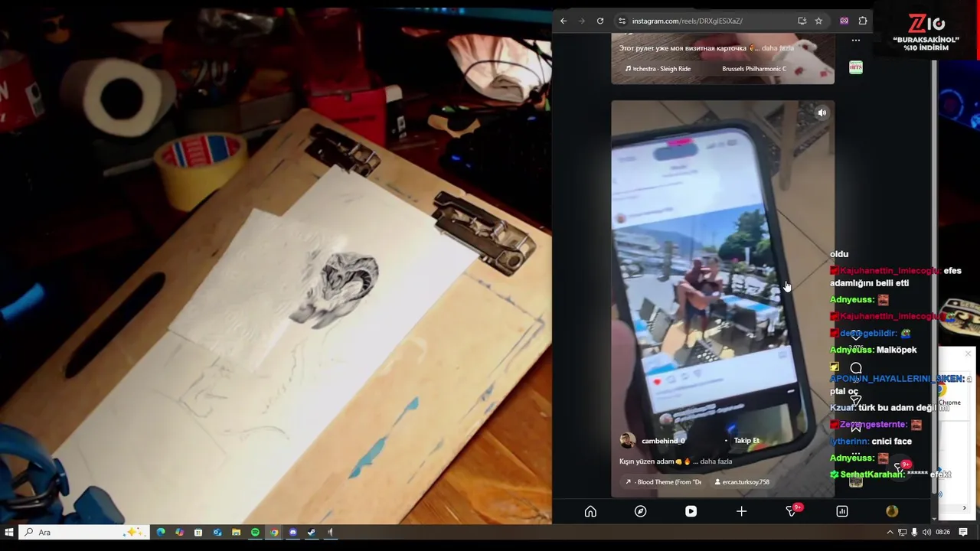
Task: Open more options for top reel
Action: click(856, 41)
